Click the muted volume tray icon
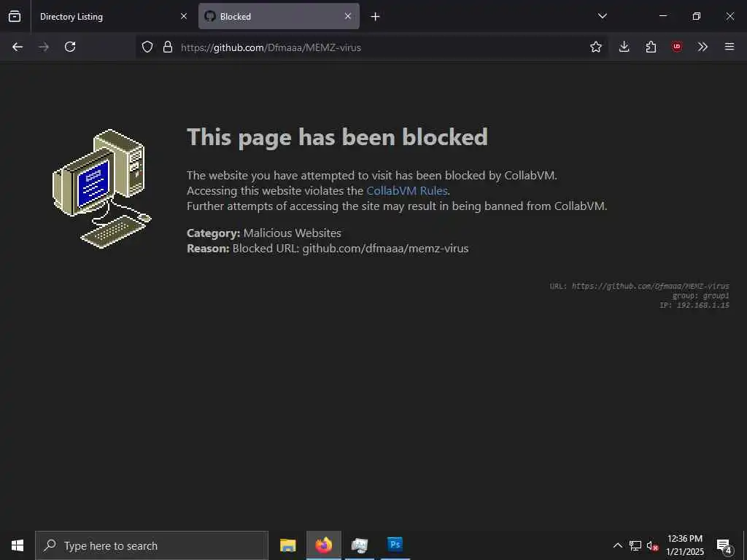 (653, 545)
